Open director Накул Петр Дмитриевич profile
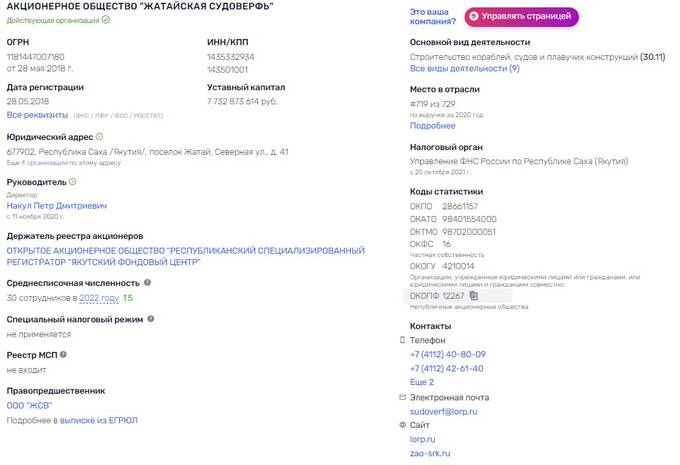Screen dimensions: 680x465 [x=57, y=206]
